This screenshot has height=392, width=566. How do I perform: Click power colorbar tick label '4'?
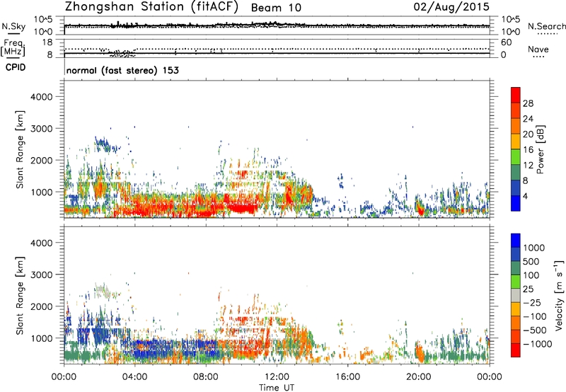coord(526,197)
